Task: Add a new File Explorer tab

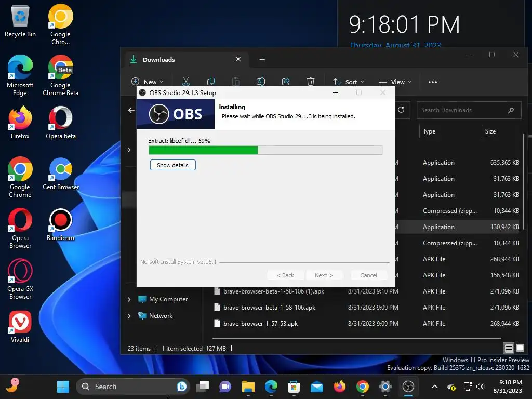Action: (262, 60)
